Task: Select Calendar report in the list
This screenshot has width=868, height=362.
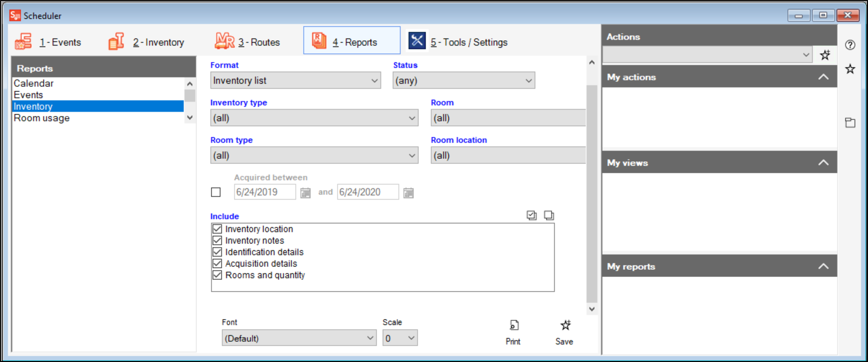Action: [x=34, y=84]
